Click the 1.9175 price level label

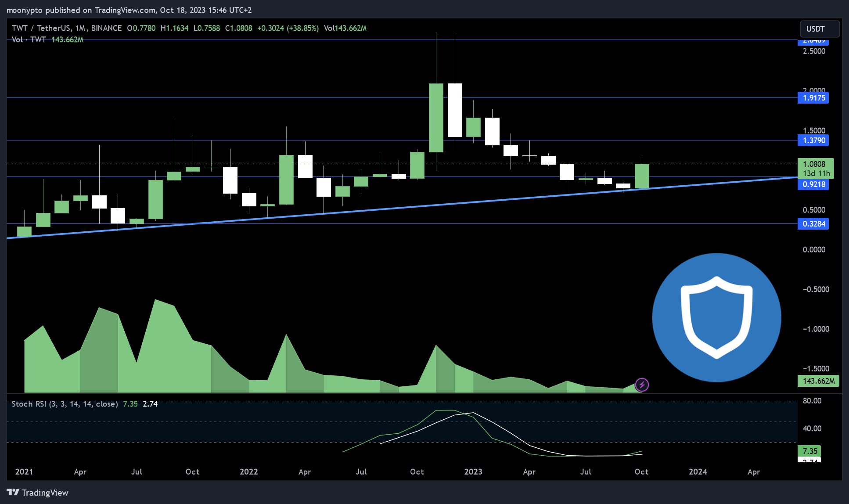tap(813, 98)
